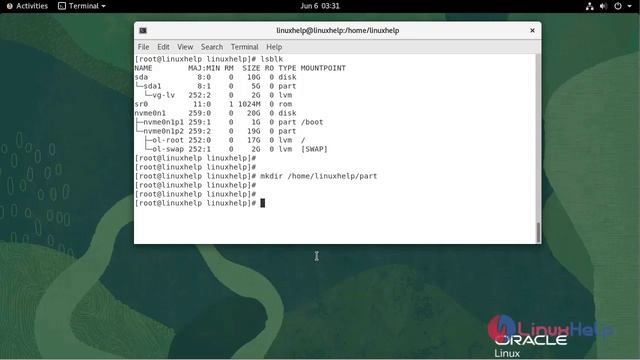
Task: Click the terminal title bar text
Action: pyautogui.click(x=338, y=31)
